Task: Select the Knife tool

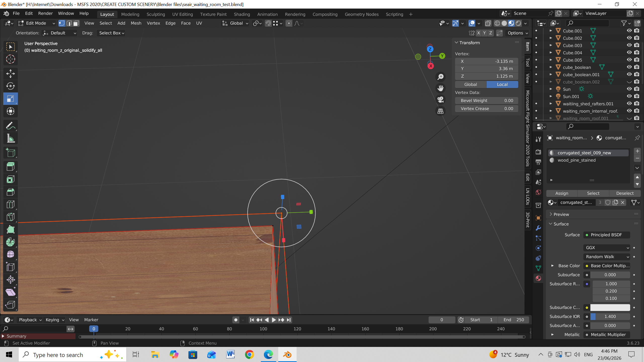Action: [x=11, y=217]
